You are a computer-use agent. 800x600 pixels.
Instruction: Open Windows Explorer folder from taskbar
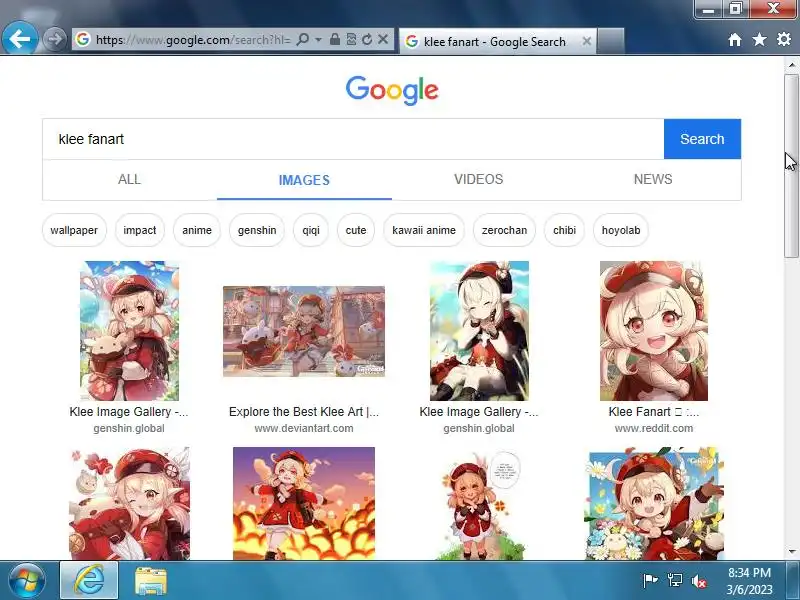(x=151, y=581)
